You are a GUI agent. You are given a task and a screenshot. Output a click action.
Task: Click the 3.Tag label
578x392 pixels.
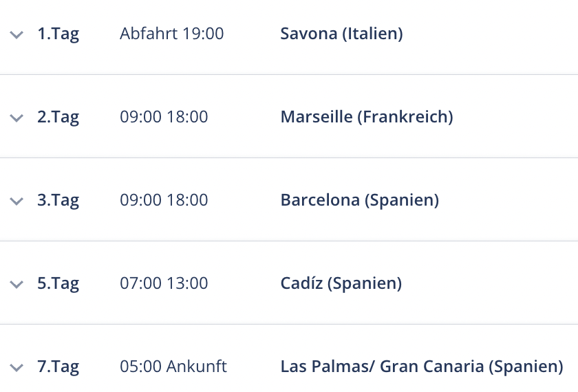pos(58,201)
